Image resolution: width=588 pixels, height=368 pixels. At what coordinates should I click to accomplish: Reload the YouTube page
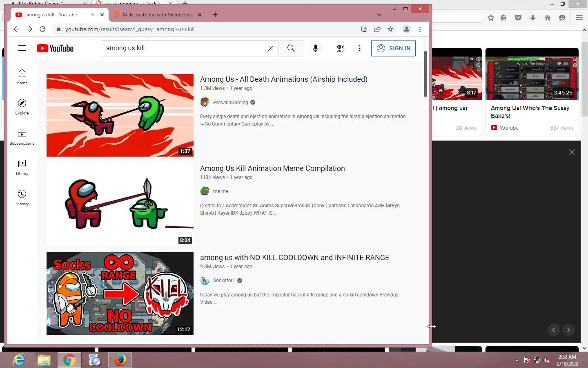[x=42, y=29]
